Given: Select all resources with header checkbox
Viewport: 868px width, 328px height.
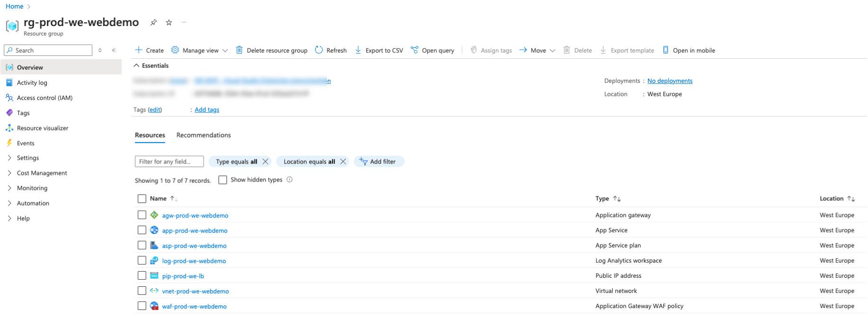Looking at the screenshot, I should (x=142, y=199).
